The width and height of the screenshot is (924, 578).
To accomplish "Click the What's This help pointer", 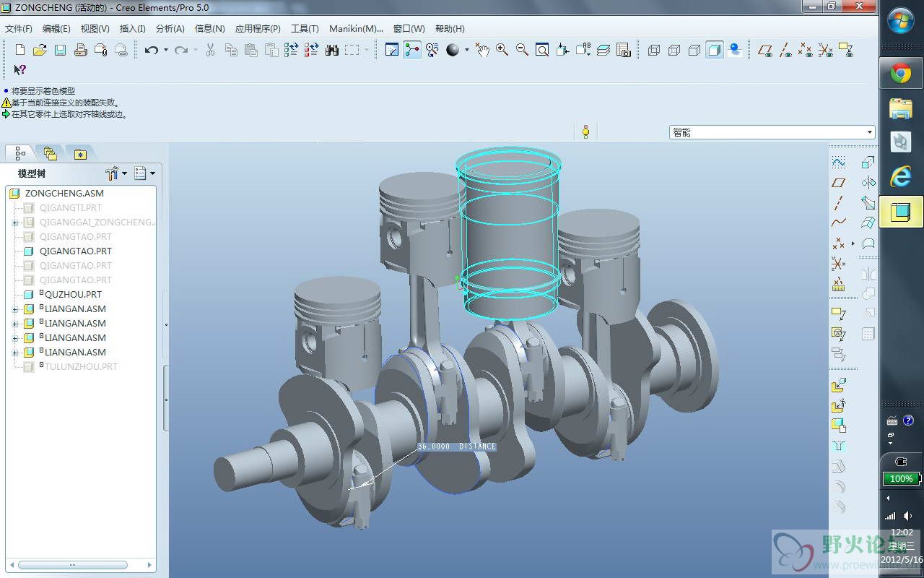I will (19, 70).
